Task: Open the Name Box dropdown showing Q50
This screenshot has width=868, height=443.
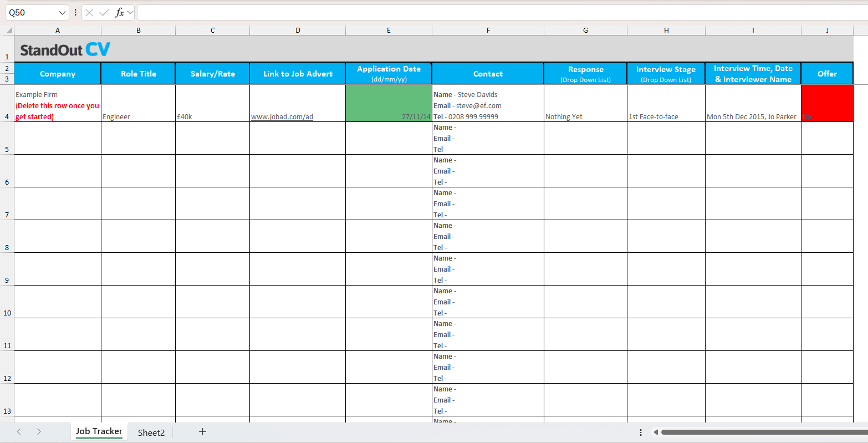Action: click(x=62, y=12)
